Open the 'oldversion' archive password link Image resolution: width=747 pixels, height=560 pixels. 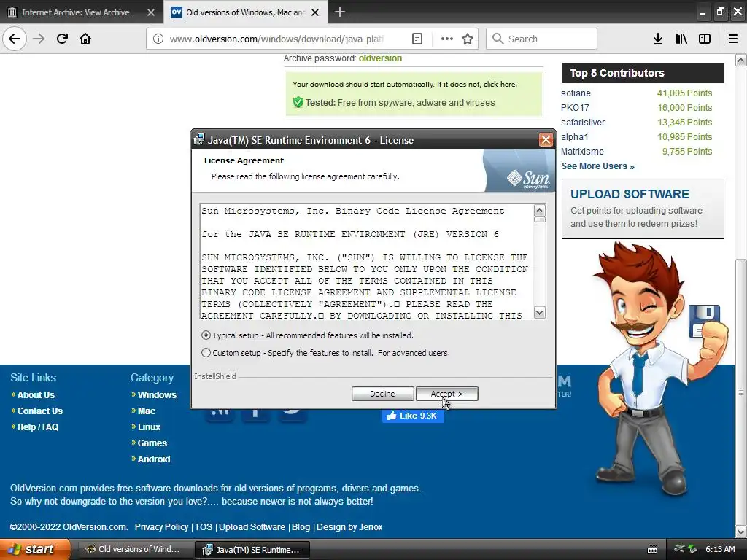pyautogui.click(x=380, y=58)
